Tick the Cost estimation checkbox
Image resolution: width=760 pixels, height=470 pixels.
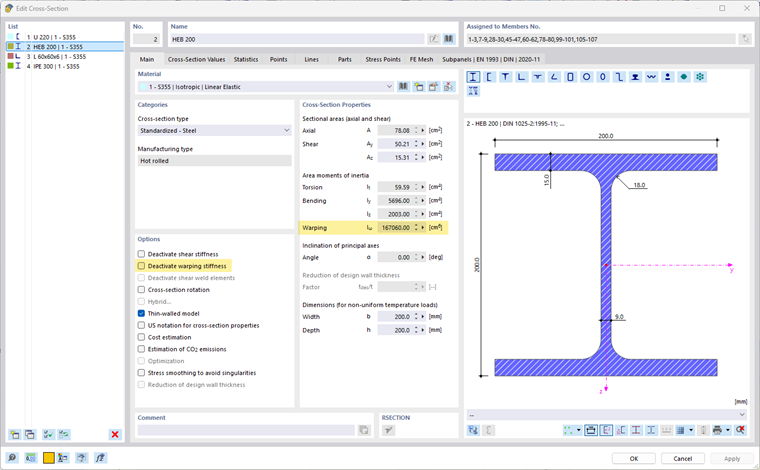click(x=142, y=337)
